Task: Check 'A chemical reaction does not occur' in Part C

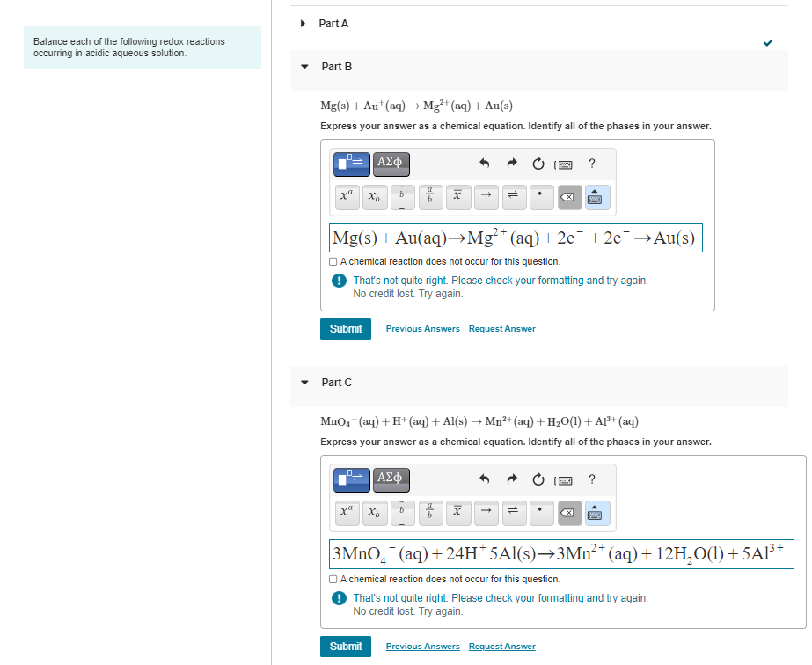Action: coord(333,579)
